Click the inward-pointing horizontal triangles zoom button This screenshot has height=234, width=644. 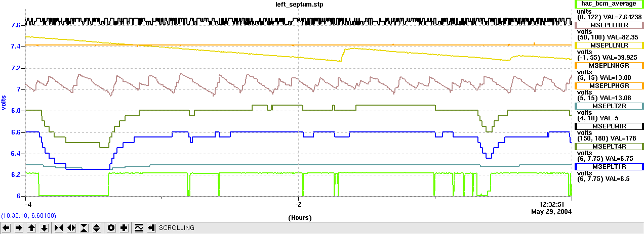[x=59, y=228]
